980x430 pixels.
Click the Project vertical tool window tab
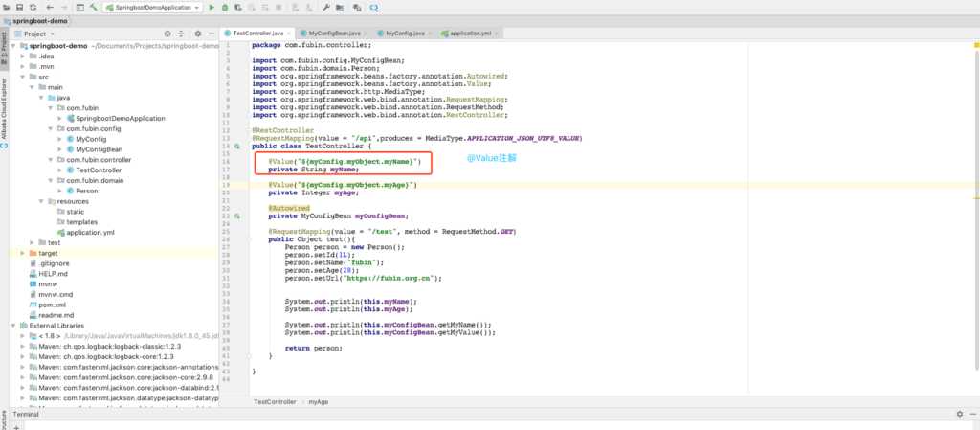point(4,49)
